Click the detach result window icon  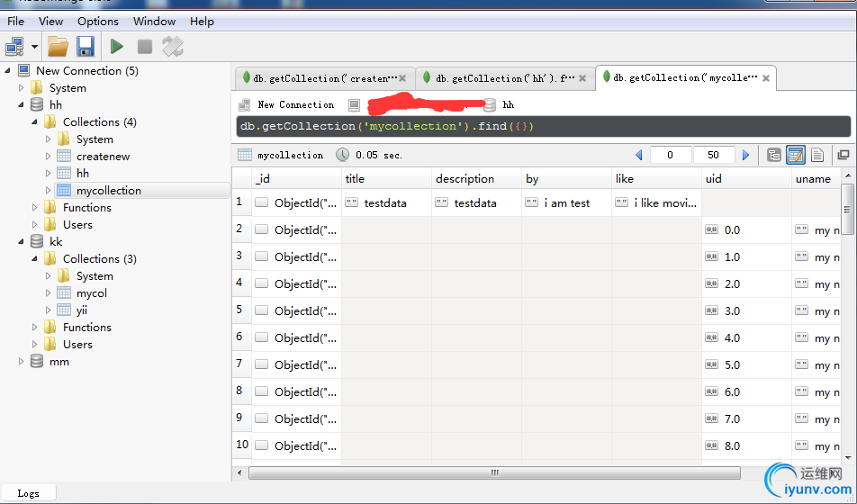pyautogui.click(x=843, y=155)
